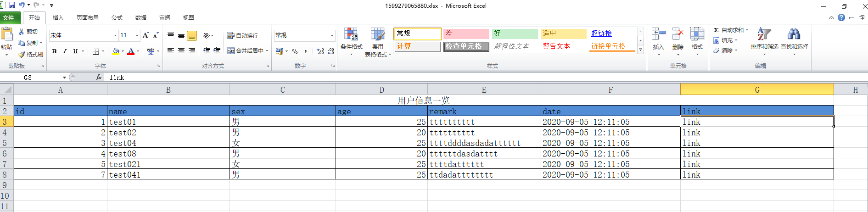Set top vertical alignment
This screenshot has height=212, width=868.
pos(171,35)
